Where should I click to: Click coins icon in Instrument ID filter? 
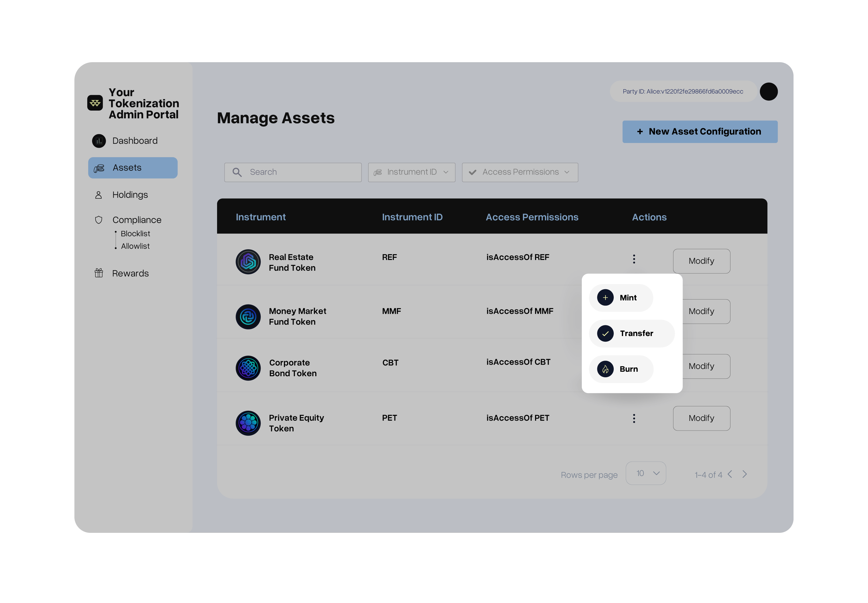click(x=378, y=172)
